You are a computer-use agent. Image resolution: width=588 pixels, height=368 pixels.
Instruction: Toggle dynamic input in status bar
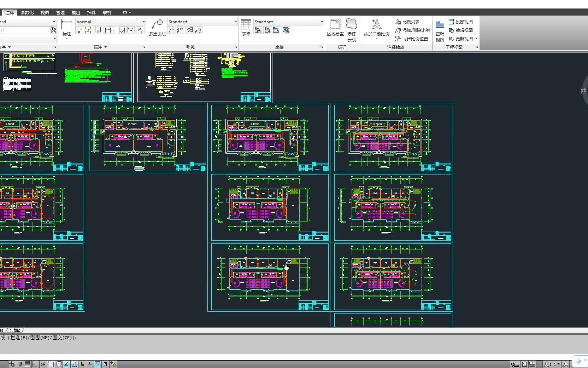coord(82,364)
